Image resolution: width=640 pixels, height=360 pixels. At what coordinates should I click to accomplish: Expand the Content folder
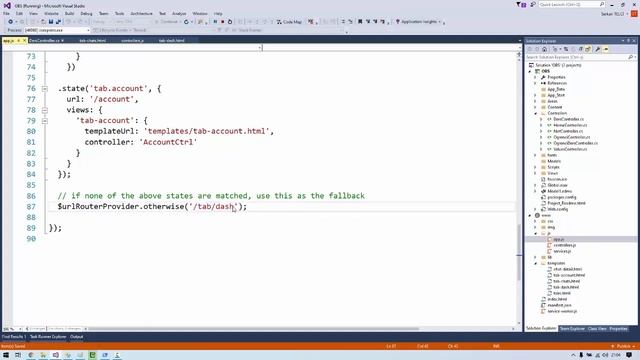click(536, 107)
